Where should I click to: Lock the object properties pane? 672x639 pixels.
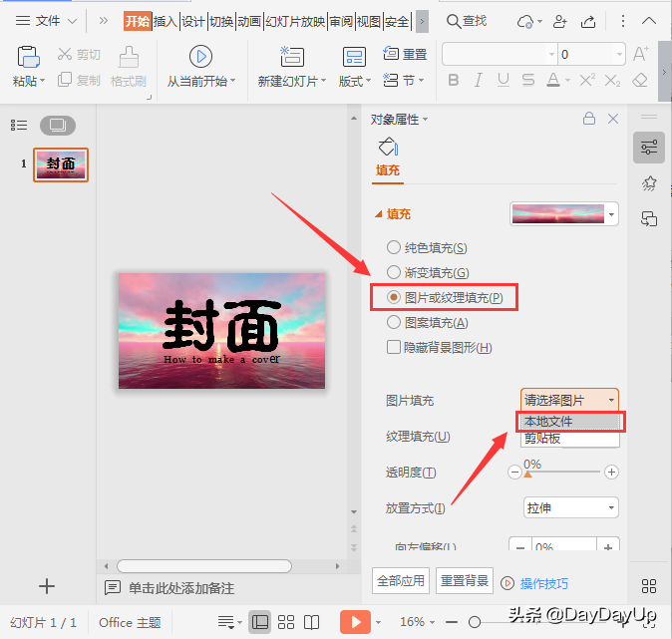589,119
